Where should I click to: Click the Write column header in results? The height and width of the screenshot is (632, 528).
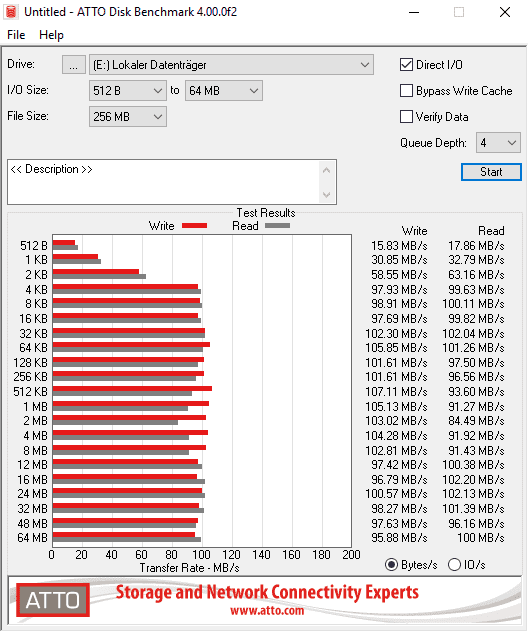[414, 231]
